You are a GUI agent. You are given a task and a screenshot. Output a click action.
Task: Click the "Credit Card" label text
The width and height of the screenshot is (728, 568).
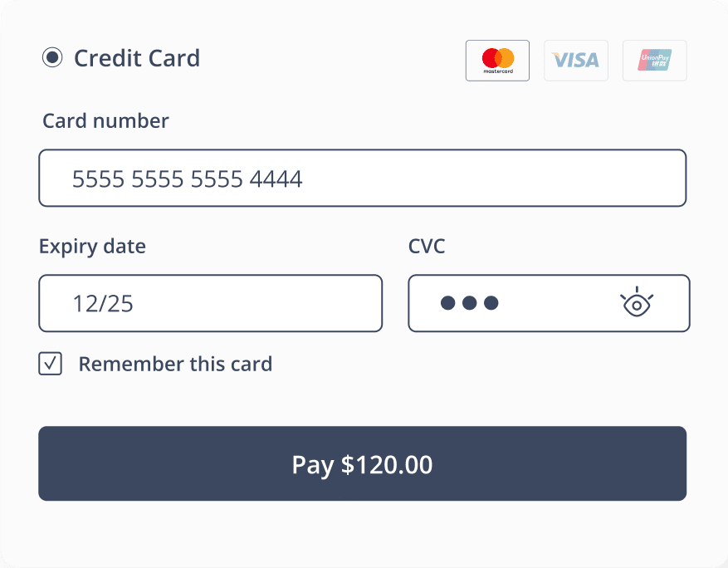click(137, 58)
